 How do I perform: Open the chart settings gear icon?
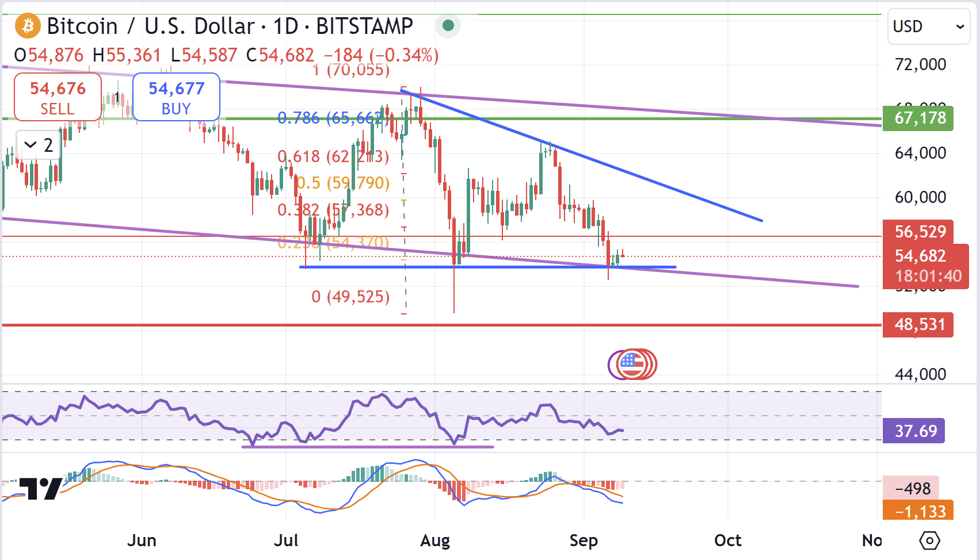pos(930,540)
